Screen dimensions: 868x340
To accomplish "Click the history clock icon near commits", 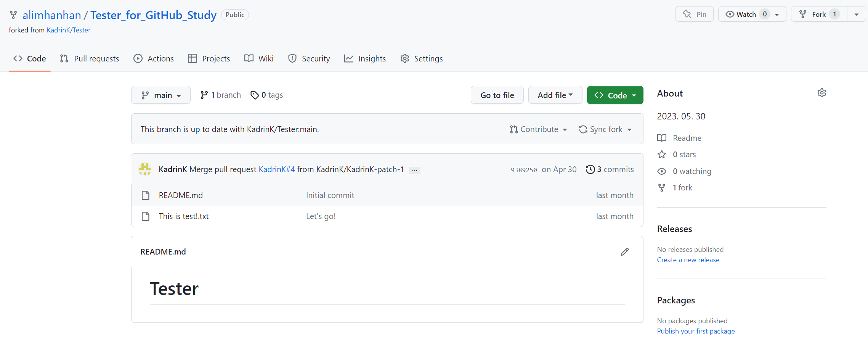I will (590, 169).
